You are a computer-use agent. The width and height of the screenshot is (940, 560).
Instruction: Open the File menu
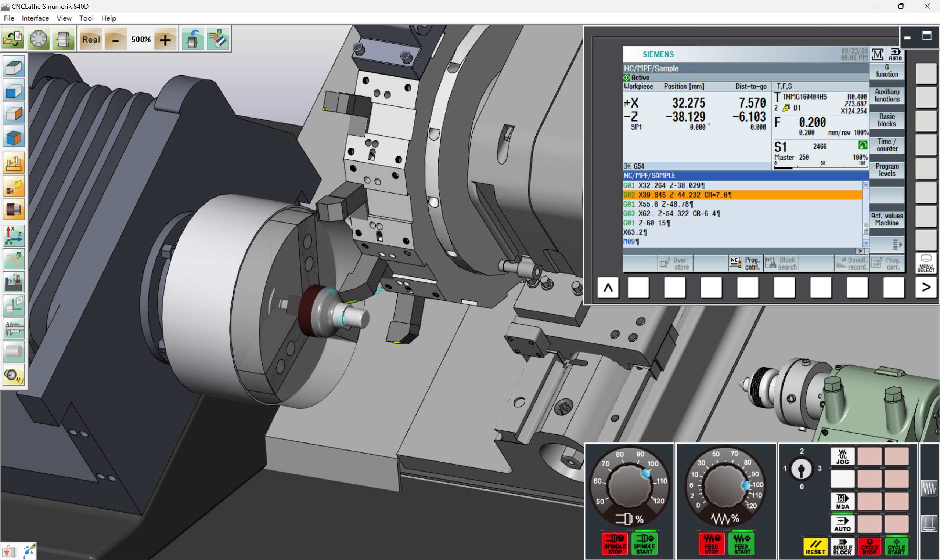coord(9,18)
